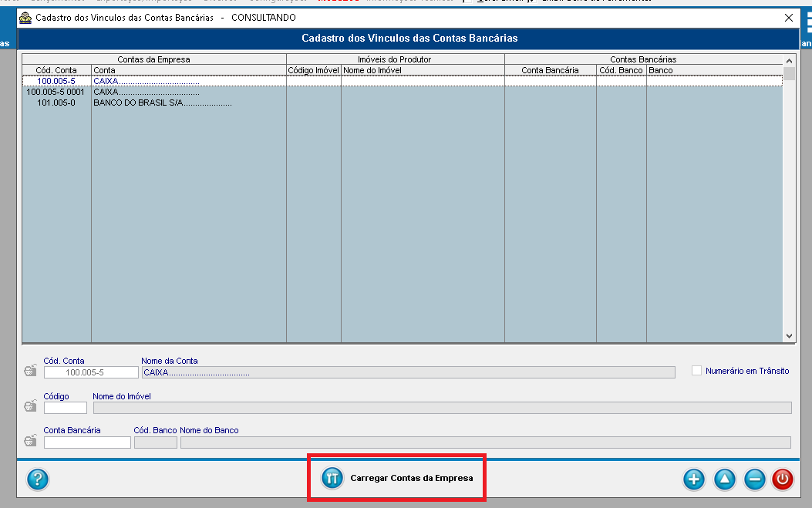Click the Código imóvel input field
Viewport: 812px width, 508px height.
coord(66,408)
